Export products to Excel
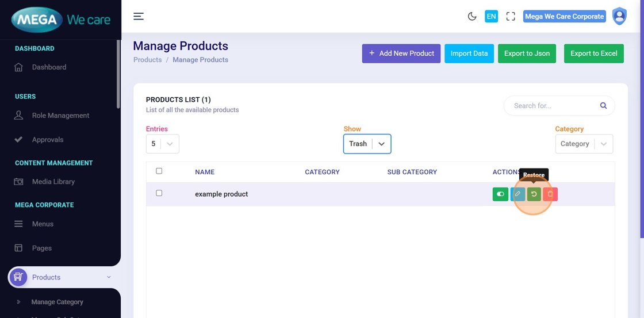644x318 pixels. [593, 53]
